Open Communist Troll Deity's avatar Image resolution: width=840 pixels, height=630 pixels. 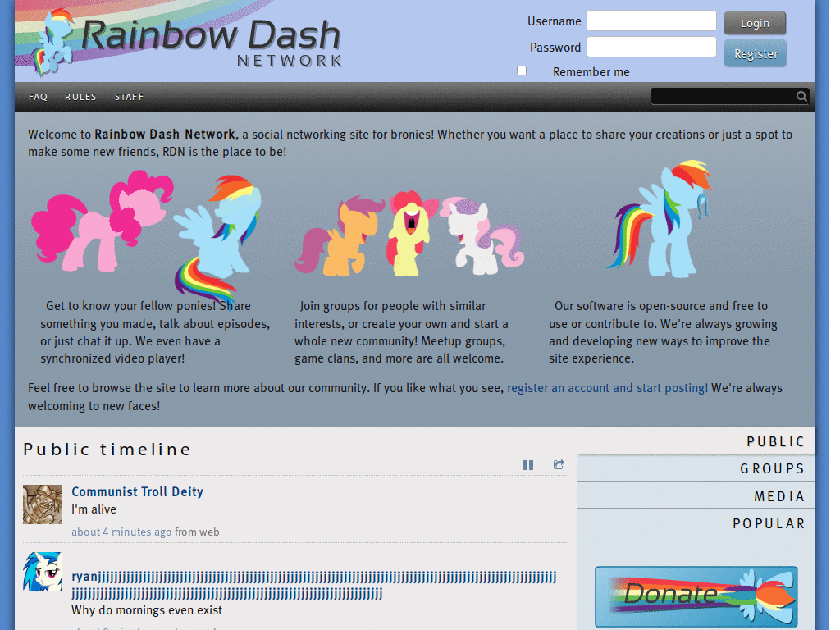click(x=43, y=504)
